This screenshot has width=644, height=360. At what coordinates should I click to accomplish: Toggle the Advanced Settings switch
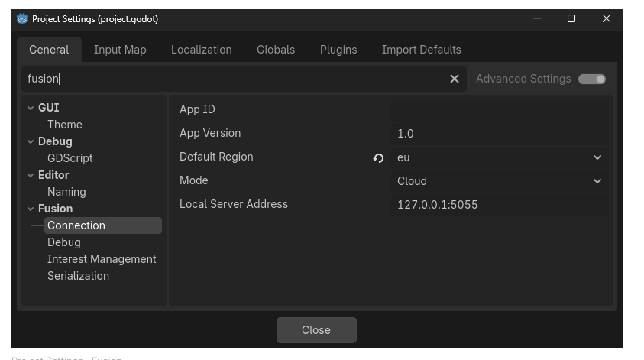(x=592, y=79)
